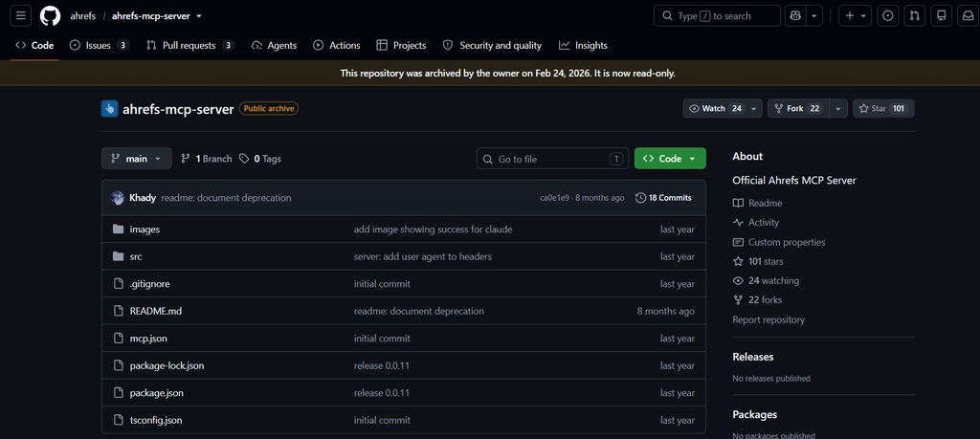View 101 stars in About sidebar

[x=758, y=261]
